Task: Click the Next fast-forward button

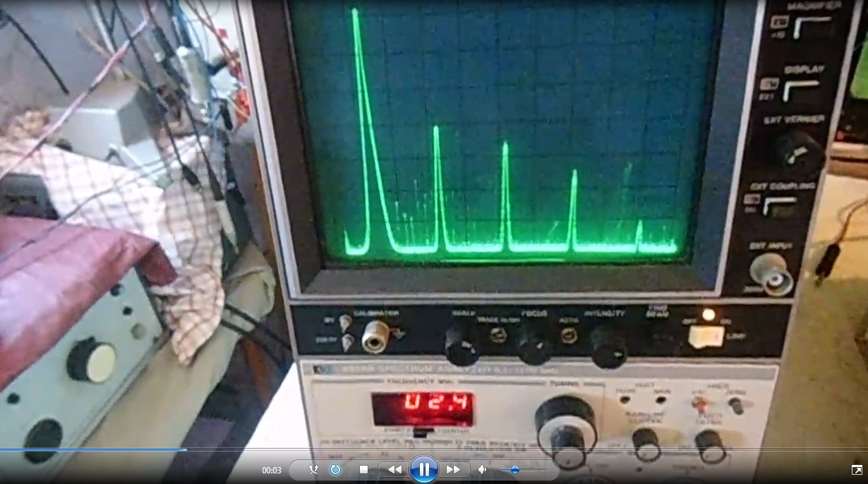Action: pyautogui.click(x=453, y=469)
